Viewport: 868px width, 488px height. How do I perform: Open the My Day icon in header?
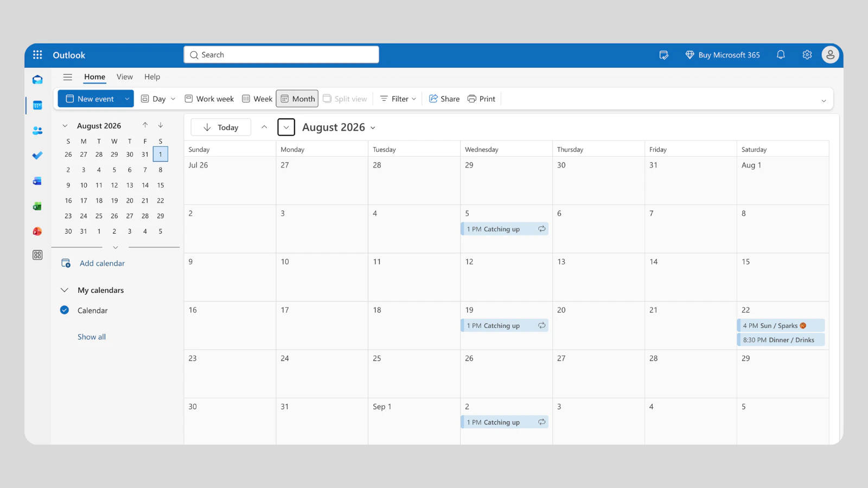click(663, 55)
